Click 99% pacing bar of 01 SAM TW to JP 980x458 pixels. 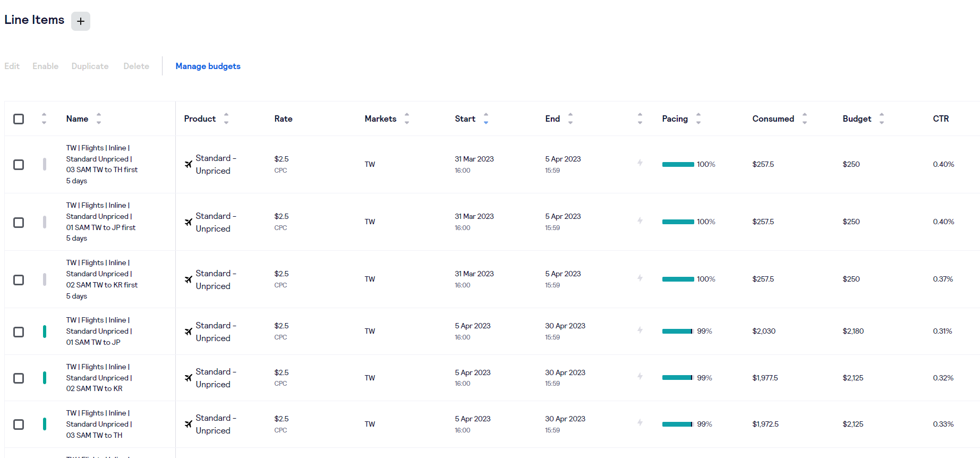[x=678, y=331]
